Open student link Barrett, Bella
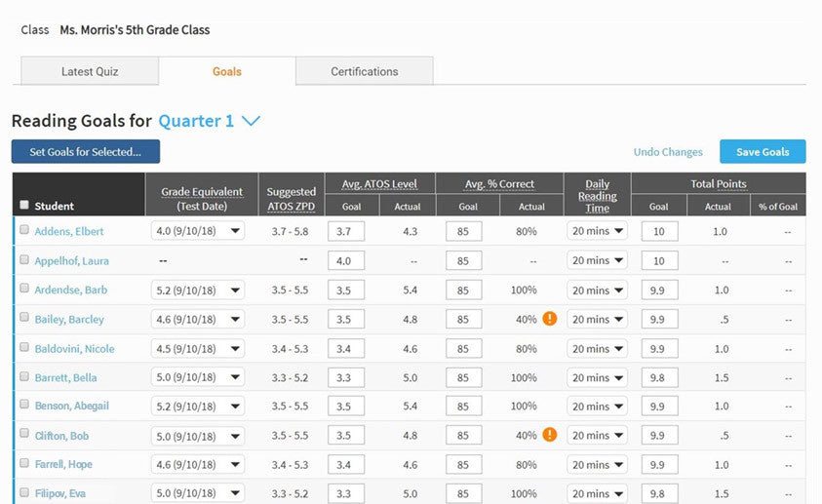This screenshot has height=504, width=822. click(x=66, y=377)
